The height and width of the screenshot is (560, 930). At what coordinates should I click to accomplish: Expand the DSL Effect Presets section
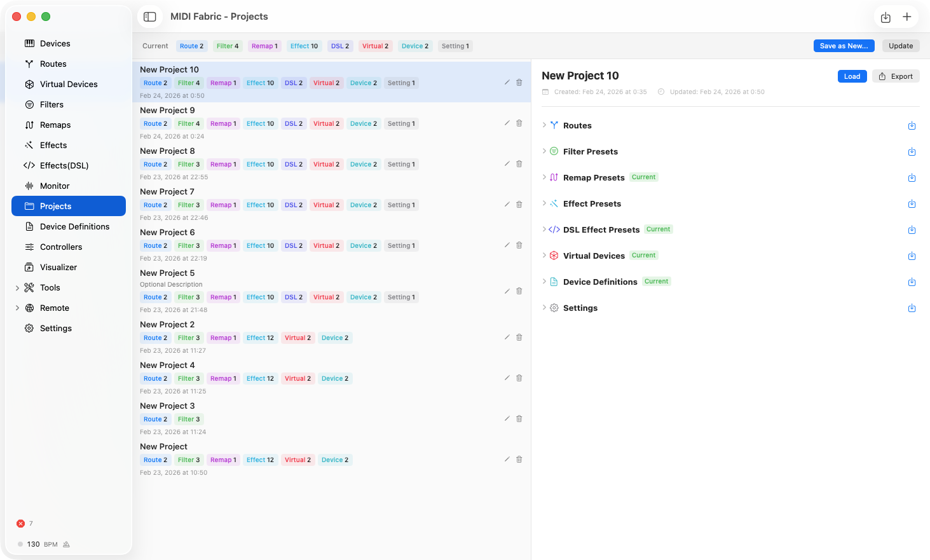(x=544, y=229)
